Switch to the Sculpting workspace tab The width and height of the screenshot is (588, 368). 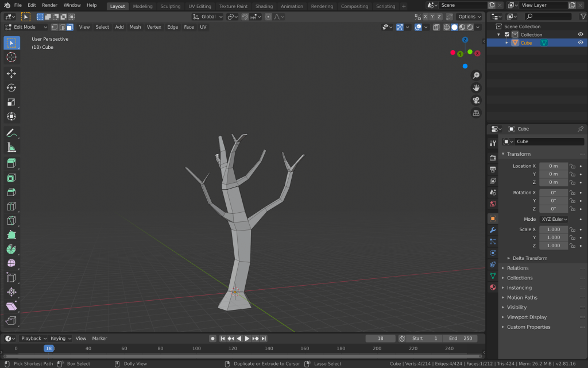tap(170, 6)
